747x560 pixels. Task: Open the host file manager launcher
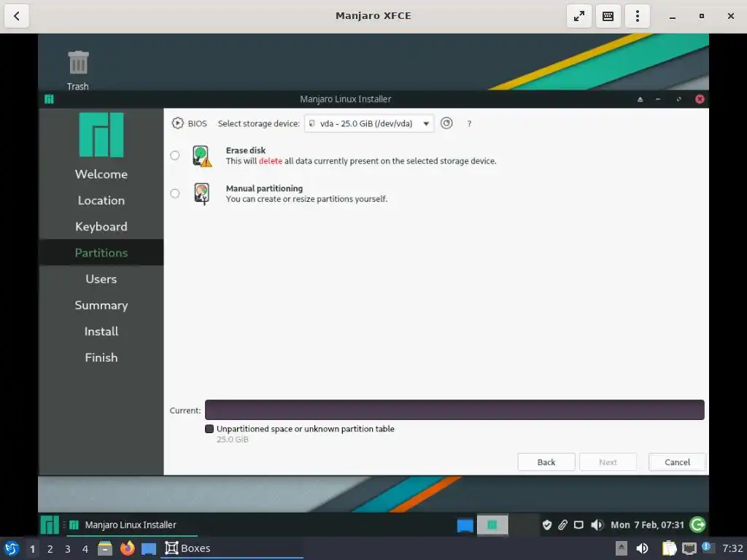105,548
